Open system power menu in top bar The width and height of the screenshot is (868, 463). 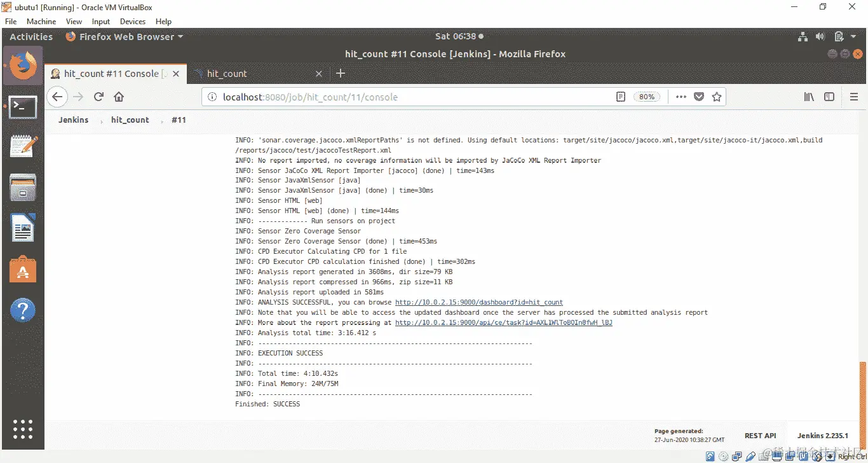(x=844, y=37)
